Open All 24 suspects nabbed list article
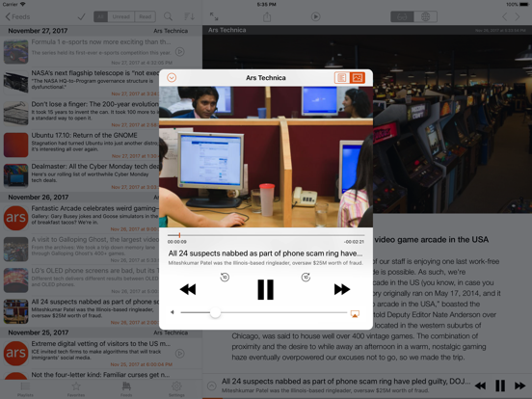Viewport: 532px width, 399px height. point(80,312)
